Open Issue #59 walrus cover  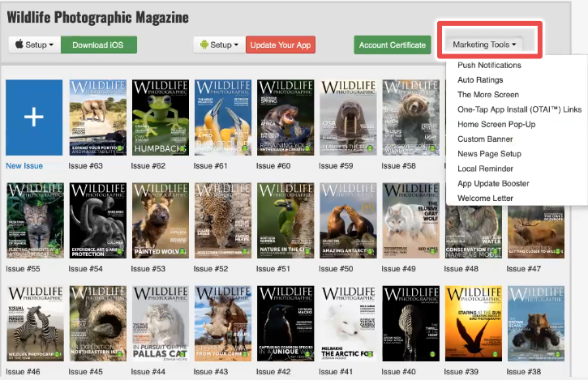click(x=349, y=117)
